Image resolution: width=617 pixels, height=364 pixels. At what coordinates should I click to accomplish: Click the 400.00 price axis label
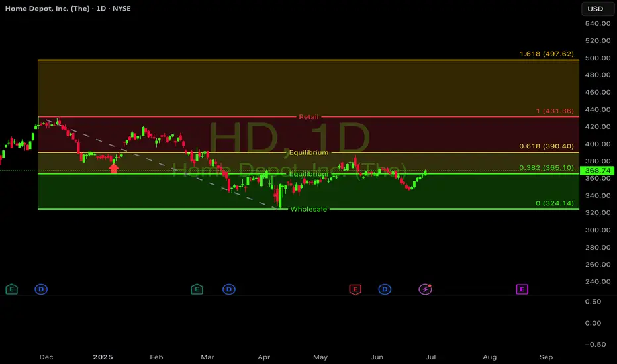598,144
